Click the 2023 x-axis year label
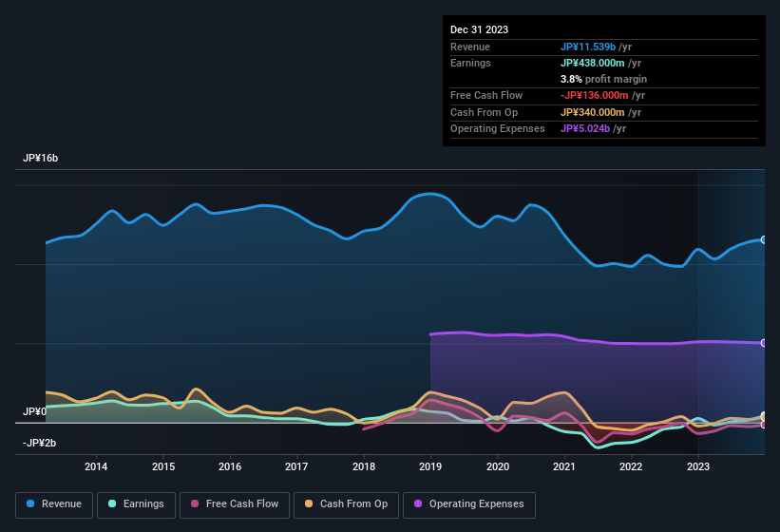This screenshot has width=780, height=532. click(x=698, y=466)
